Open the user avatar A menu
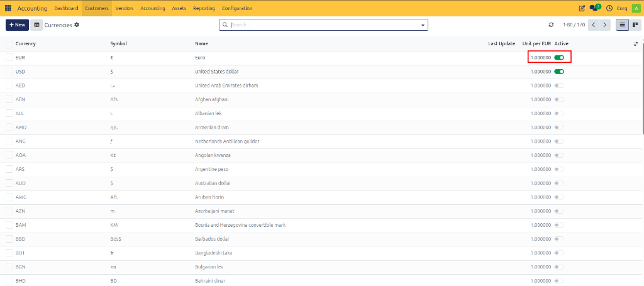 coord(636,8)
